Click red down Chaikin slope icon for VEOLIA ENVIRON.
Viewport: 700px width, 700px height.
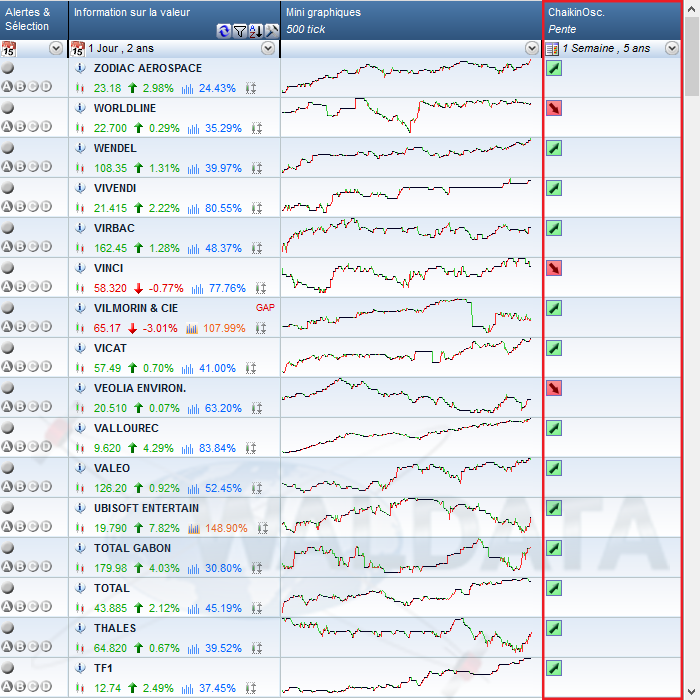(554, 388)
